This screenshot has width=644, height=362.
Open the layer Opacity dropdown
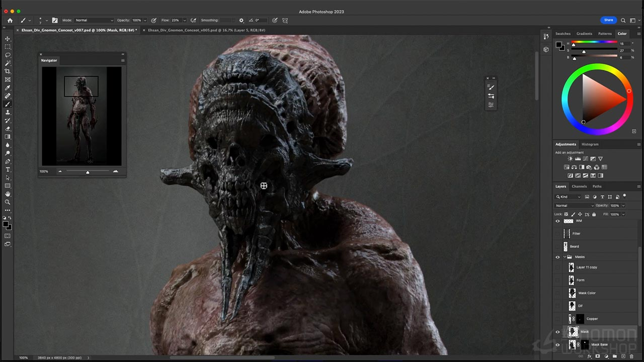coord(624,206)
